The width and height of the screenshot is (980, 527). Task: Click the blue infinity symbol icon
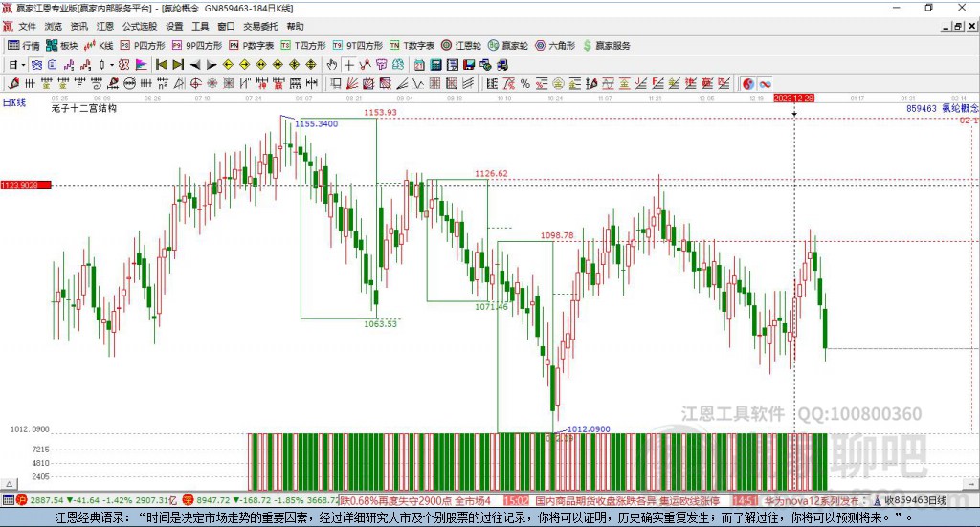tap(766, 84)
